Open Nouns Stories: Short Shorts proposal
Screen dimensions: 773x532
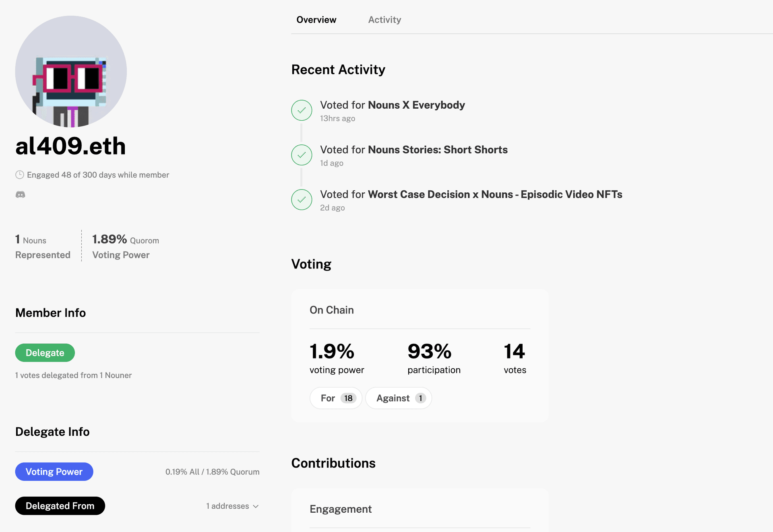coord(438,150)
